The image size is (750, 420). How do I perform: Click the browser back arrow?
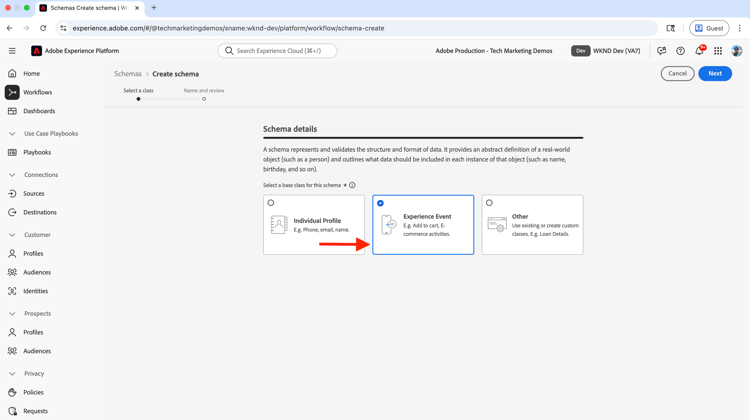point(10,28)
